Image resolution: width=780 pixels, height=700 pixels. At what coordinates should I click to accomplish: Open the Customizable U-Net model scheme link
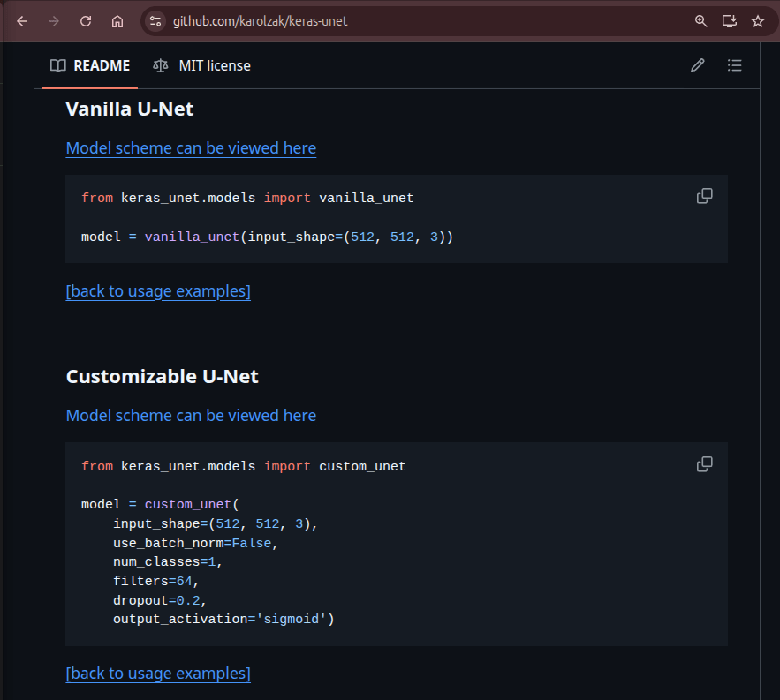(x=191, y=416)
